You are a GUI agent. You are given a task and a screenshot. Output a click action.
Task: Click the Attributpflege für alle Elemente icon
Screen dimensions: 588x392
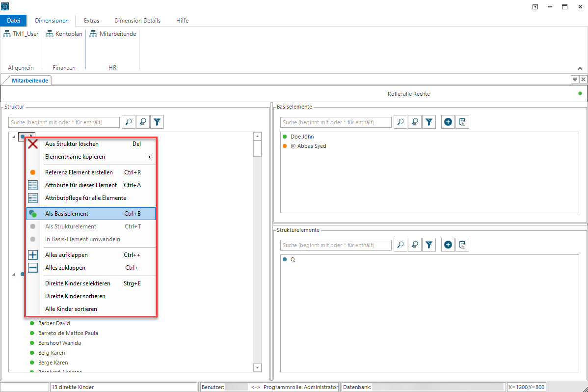click(x=32, y=198)
